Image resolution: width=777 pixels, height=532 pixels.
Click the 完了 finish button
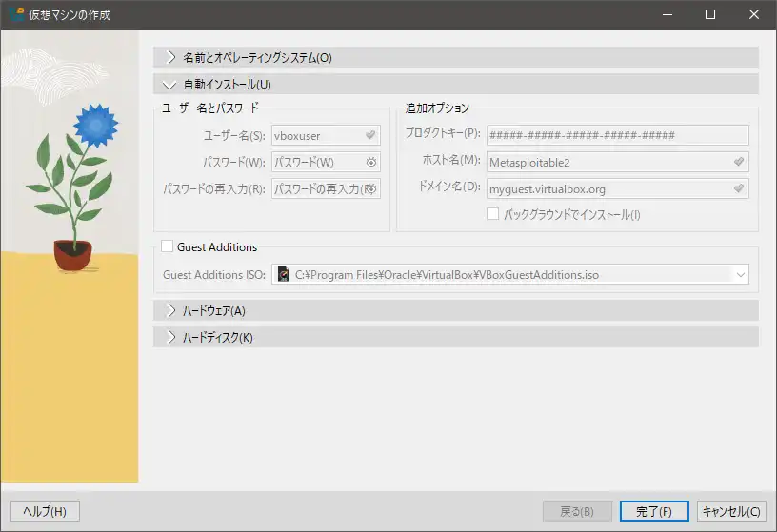pyautogui.click(x=654, y=511)
